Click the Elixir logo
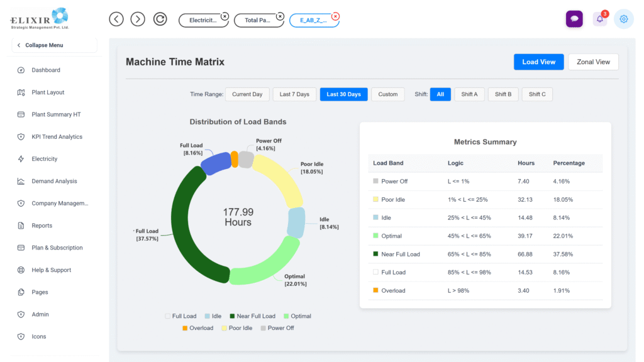The height and width of the screenshot is (362, 644). 40,19
